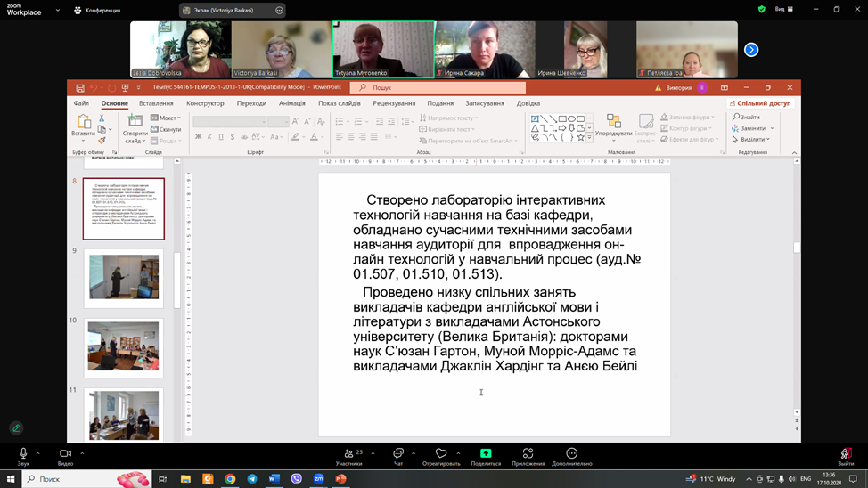The height and width of the screenshot is (488, 868).
Task: Open the Вид view dropdown in Zoom
Action: (x=783, y=10)
